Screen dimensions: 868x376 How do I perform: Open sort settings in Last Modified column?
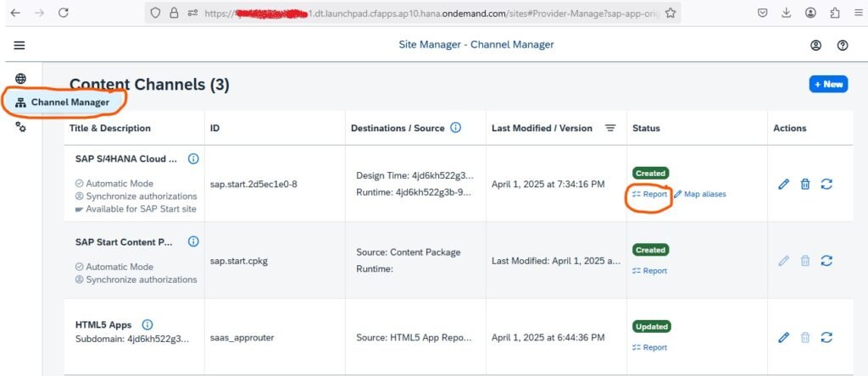(609, 129)
